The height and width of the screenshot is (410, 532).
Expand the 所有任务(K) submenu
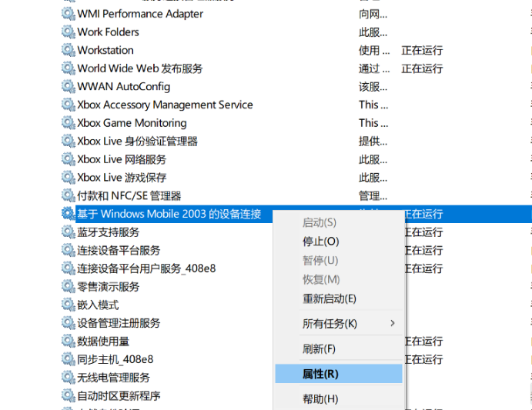[330, 324]
